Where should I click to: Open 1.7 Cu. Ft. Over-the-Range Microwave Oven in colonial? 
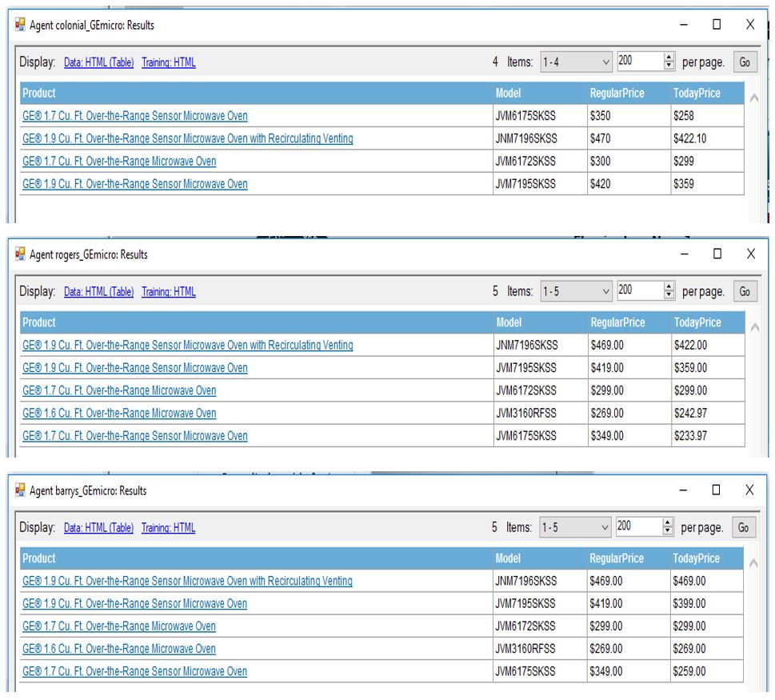point(119,161)
